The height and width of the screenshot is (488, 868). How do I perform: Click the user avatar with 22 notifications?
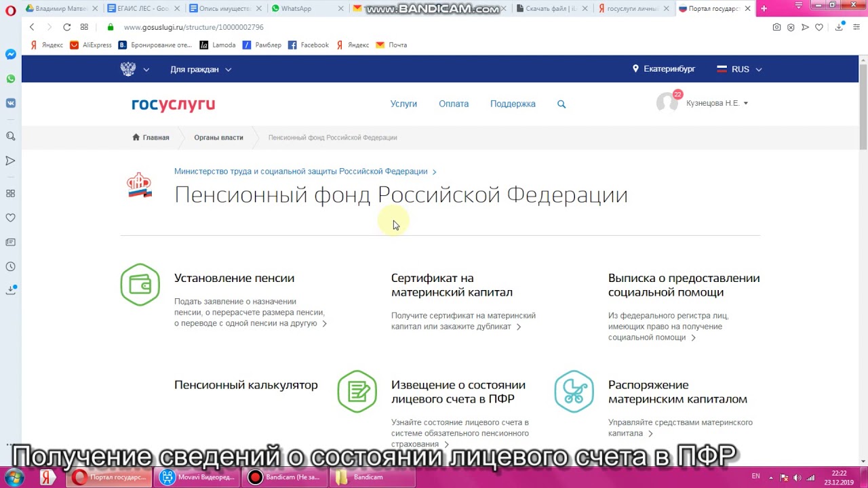[x=667, y=102]
